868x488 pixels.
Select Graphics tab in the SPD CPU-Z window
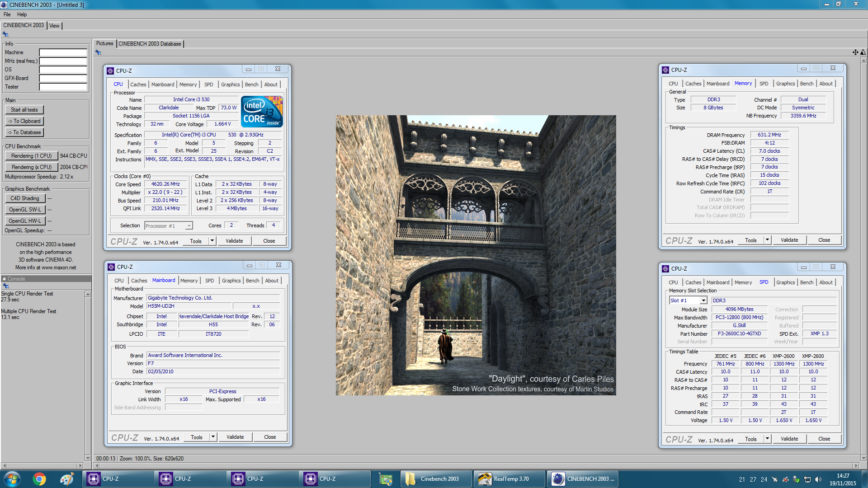785,282
